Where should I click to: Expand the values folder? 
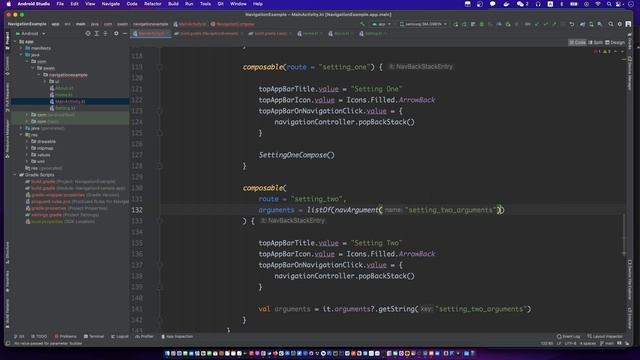click(x=27, y=155)
